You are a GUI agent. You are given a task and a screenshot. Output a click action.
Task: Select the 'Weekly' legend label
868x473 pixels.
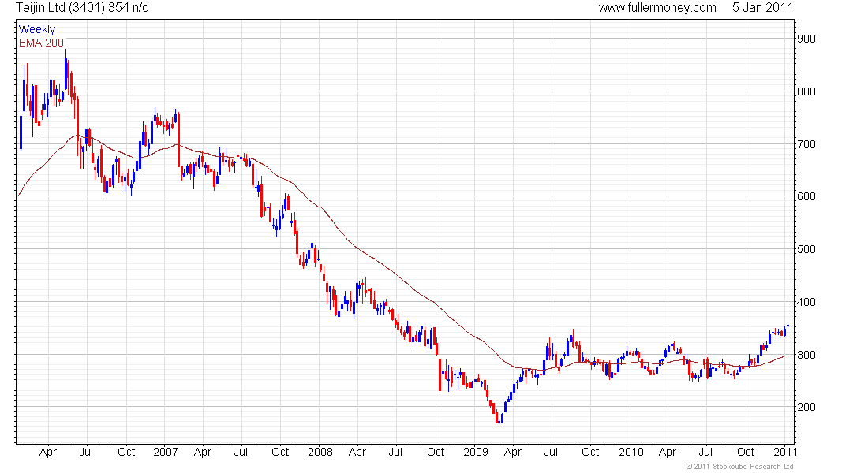(x=37, y=29)
